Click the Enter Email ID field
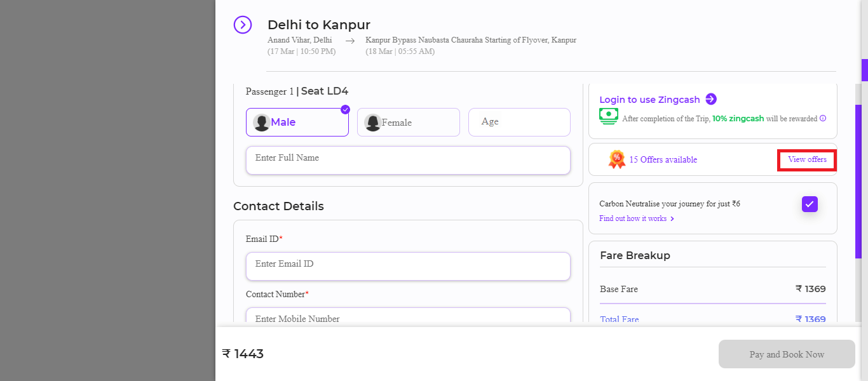 [408, 266]
